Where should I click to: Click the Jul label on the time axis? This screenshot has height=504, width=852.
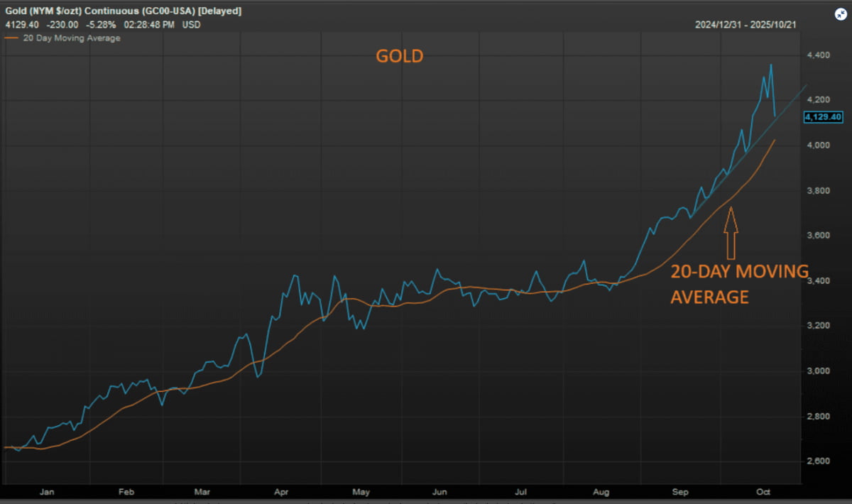520,491
